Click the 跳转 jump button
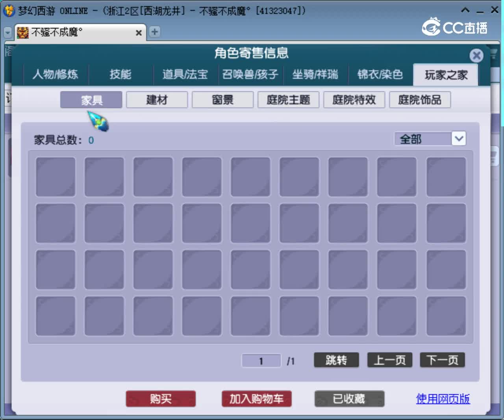Image resolution: width=504 pixels, height=420 pixels. click(x=337, y=360)
